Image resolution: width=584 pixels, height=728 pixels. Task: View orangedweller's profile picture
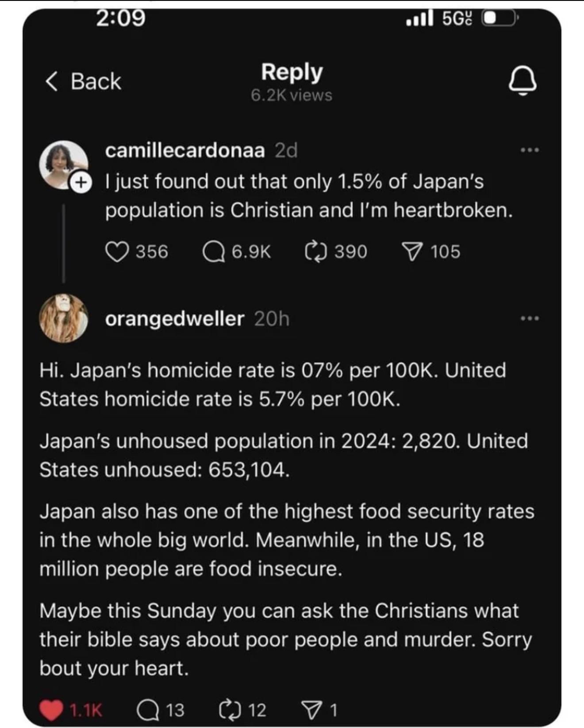coord(63,318)
